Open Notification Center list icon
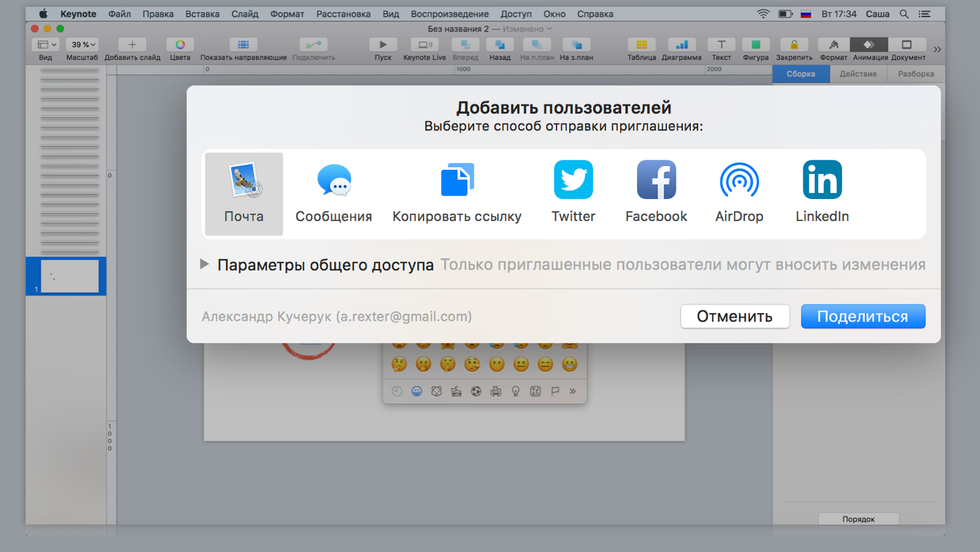Viewport: 980px width, 552px height. click(x=925, y=14)
